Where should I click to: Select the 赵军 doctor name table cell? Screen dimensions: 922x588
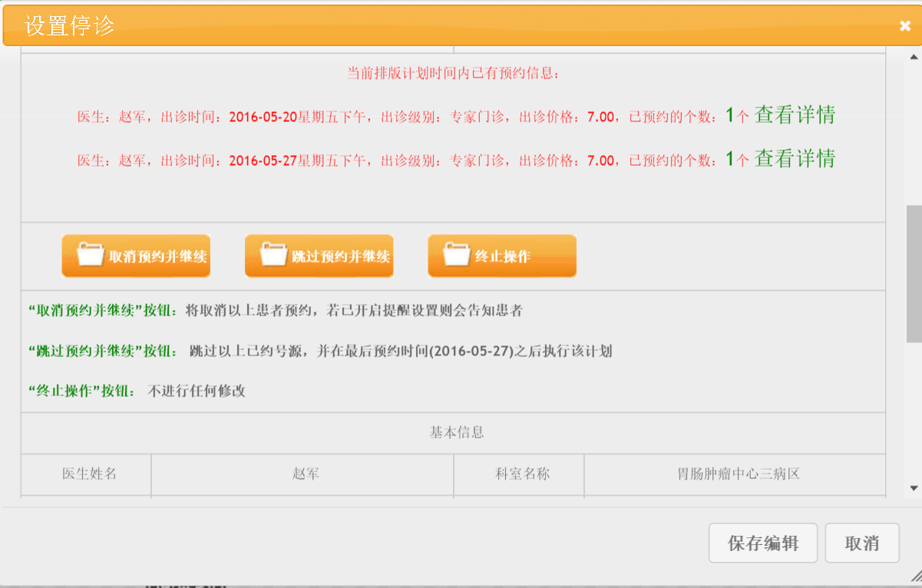coord(302,474)
